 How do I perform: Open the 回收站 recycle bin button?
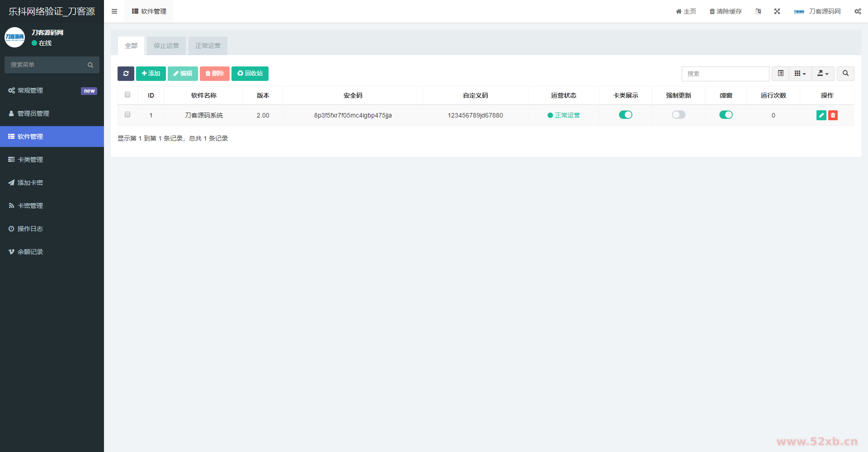click(250, 74)
